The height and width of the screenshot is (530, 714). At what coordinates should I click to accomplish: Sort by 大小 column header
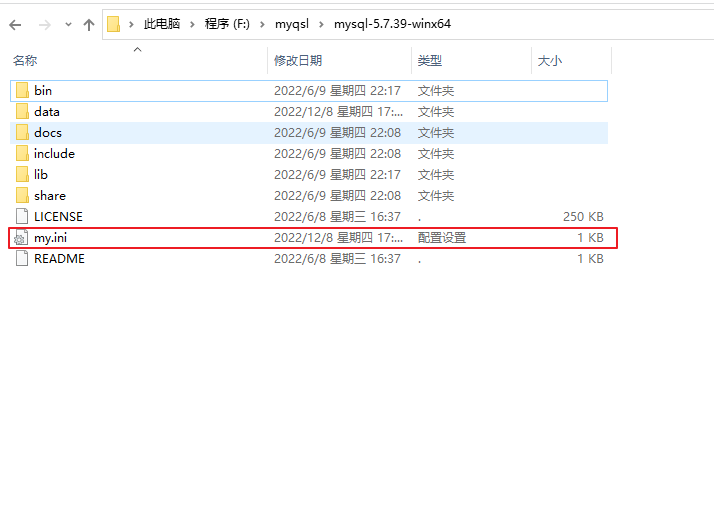550,60
